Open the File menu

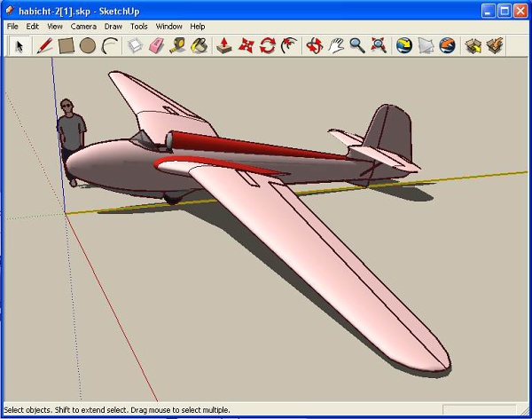[x=13, y=27]
